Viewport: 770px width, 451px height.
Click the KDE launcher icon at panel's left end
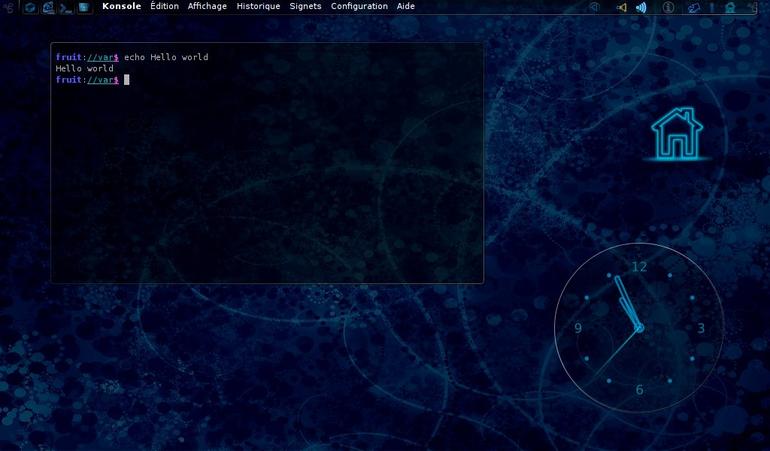tap(9, 7)
